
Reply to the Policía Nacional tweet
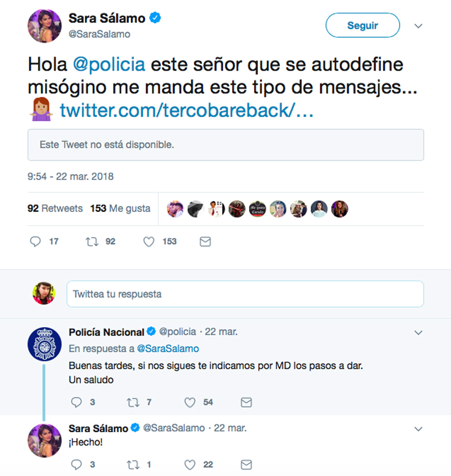point(77,402)
